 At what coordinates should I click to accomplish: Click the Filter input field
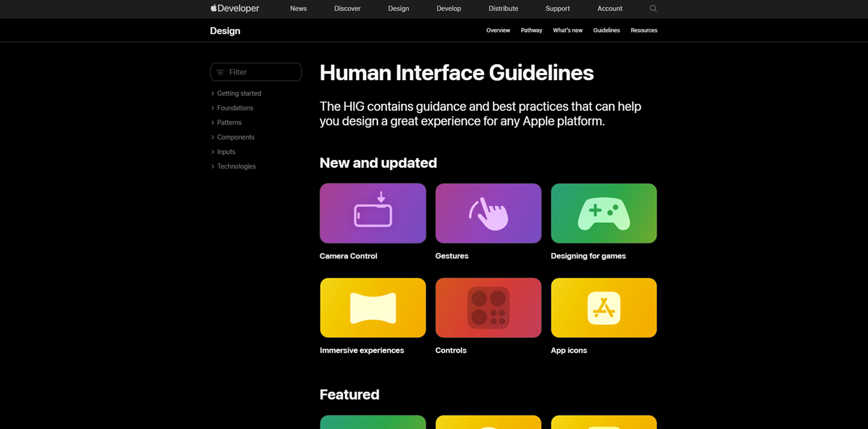tap(256, 72)
